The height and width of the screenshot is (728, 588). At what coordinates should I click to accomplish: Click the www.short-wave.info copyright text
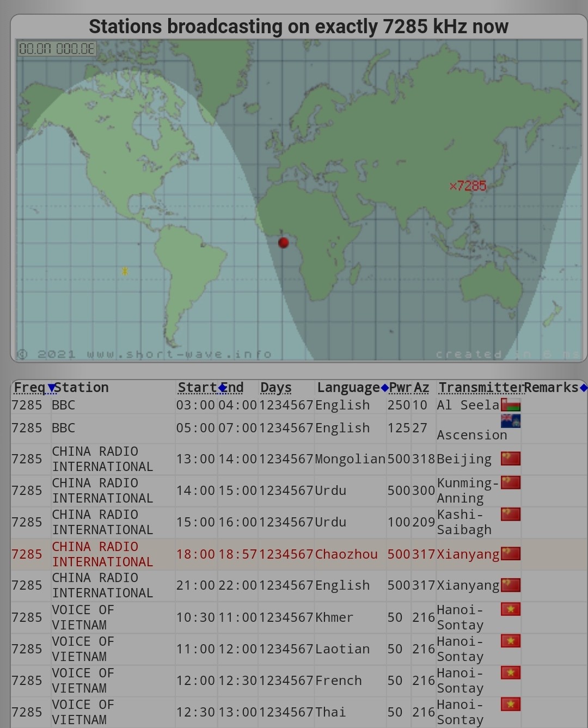point(144,354)
